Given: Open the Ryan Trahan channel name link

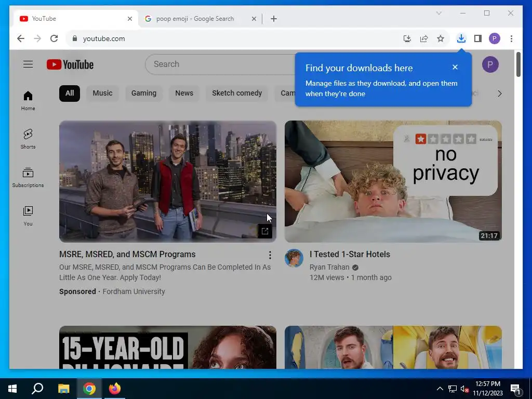Looking at the screenshot, I should 329,268.
